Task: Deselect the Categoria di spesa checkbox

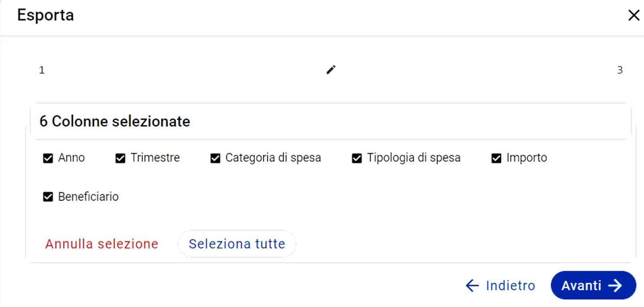Action: [x=215, y=158]
